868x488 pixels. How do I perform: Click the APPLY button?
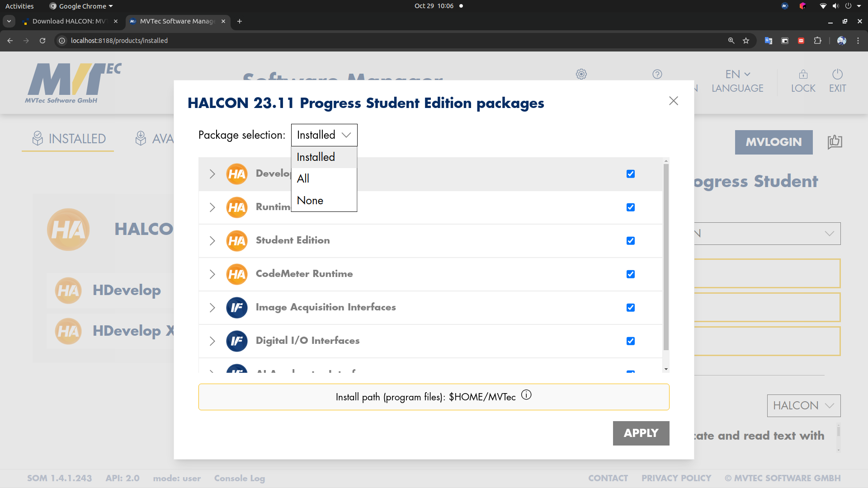pyautogui.click(x=641, y=433)
